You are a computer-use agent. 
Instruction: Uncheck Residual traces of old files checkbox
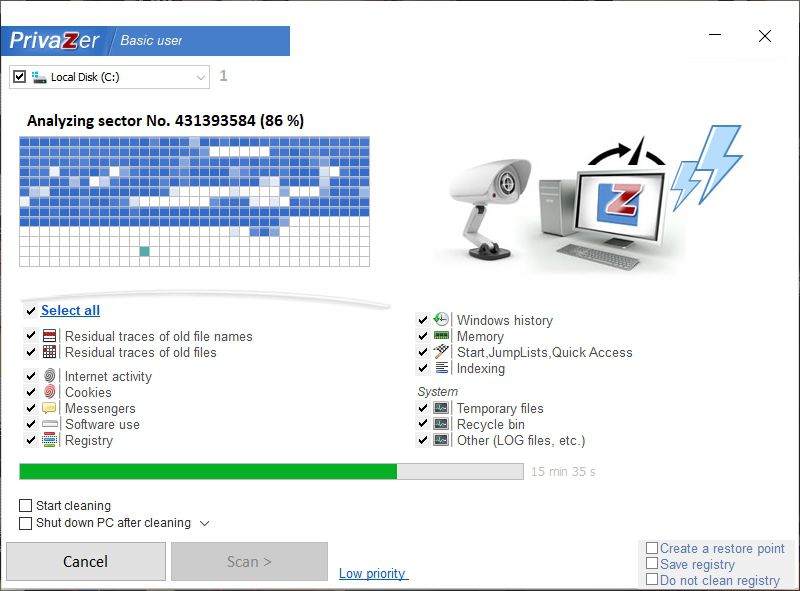point(31,352)
